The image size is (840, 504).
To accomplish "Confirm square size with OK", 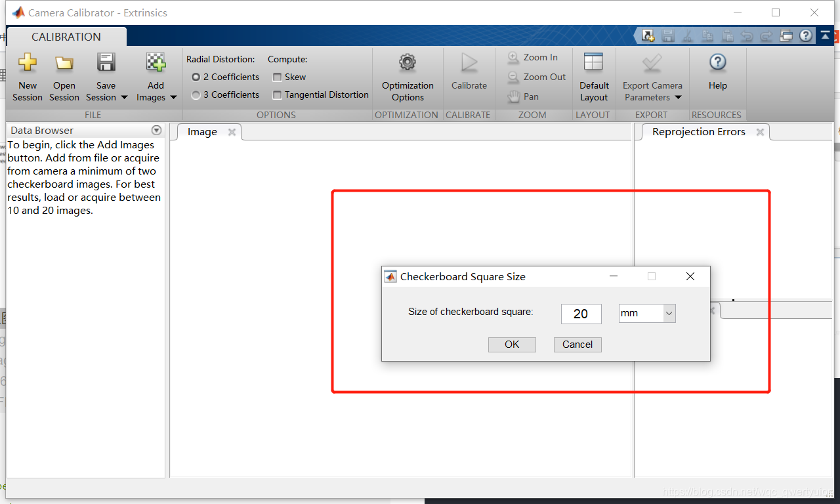I will click(x=512, y=345).
